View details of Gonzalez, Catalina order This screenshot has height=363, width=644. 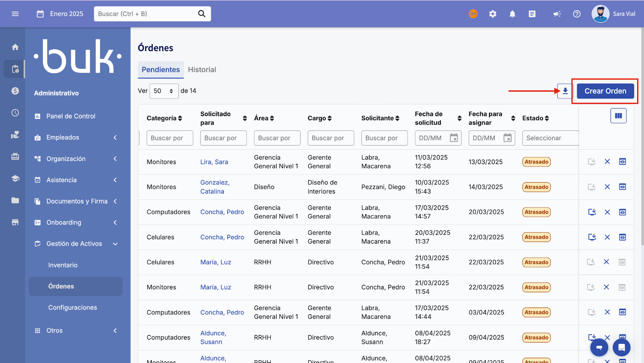pos(622,187)
